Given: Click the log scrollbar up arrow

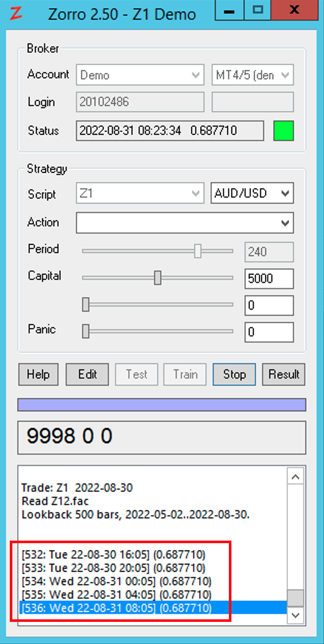Looking at the screenshot, I should [295, 477].
